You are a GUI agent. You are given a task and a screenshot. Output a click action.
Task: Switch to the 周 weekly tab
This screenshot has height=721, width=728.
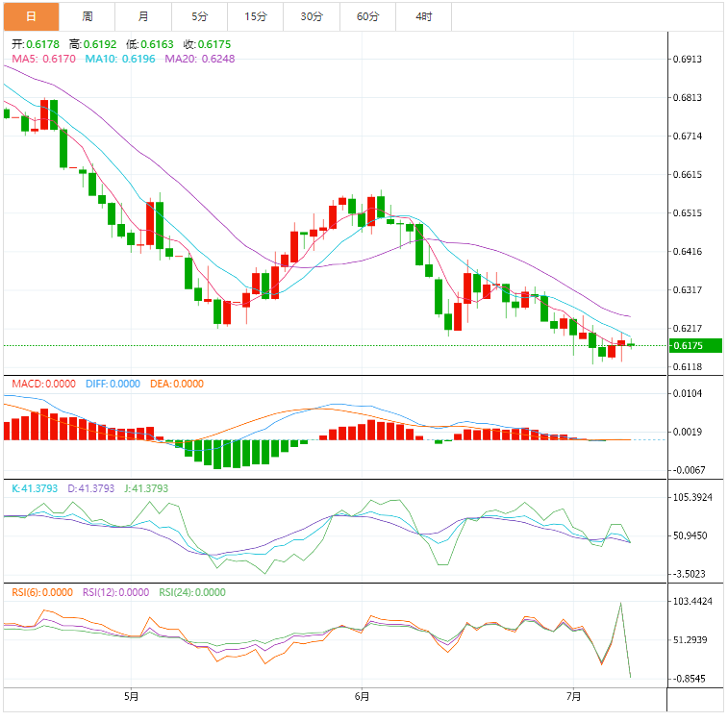click(88, 16)
